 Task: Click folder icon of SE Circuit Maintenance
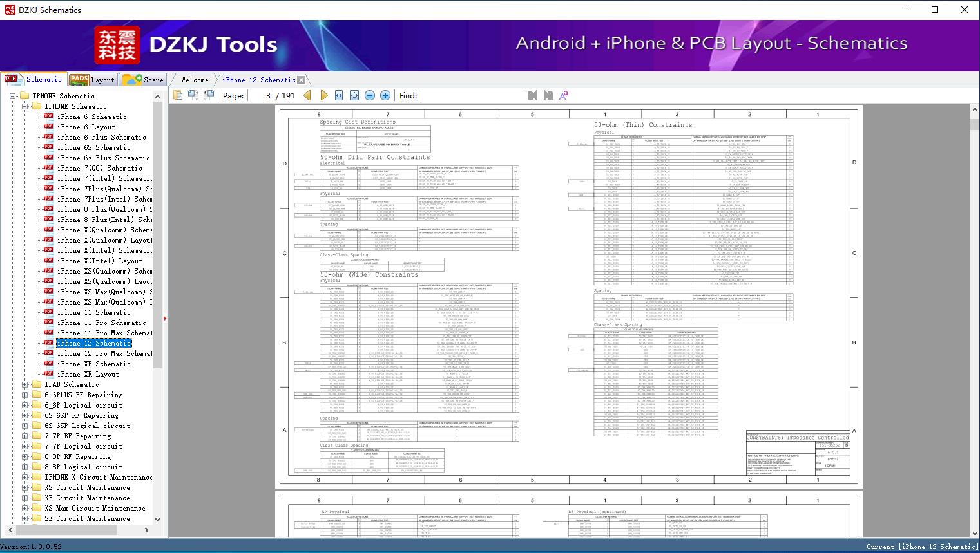[37, 518]
